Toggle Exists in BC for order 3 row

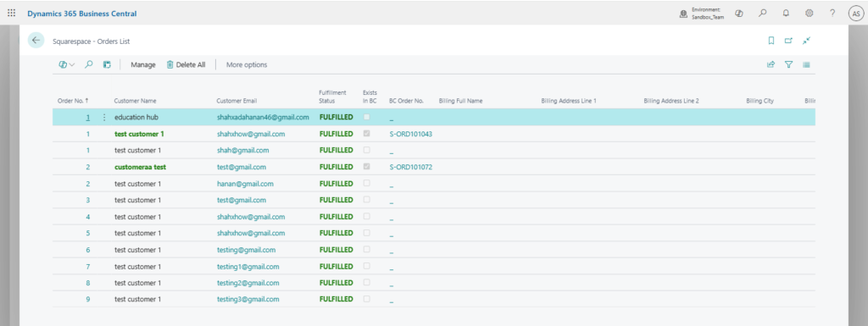pos(366,200)
